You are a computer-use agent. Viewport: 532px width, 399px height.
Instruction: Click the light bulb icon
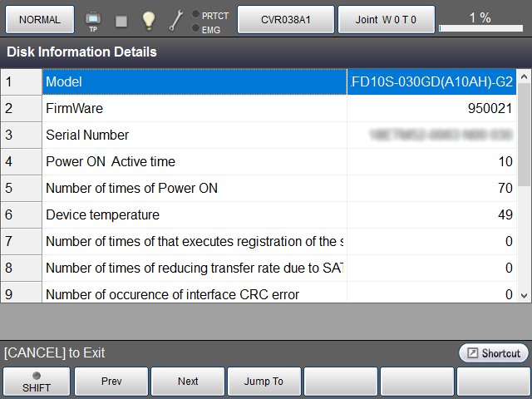[148, 19]
